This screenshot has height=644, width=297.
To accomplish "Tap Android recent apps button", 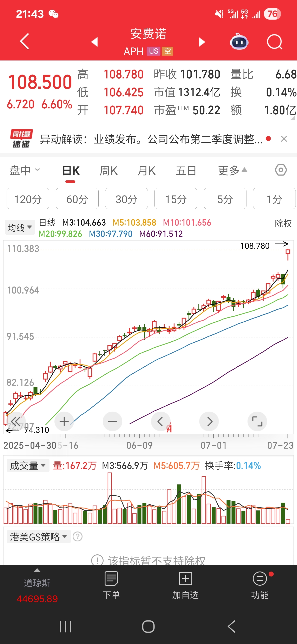I will click(x=65, y=626).
